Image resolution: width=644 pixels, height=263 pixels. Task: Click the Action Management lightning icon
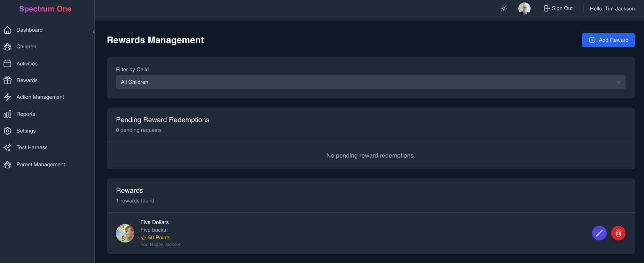7,97
